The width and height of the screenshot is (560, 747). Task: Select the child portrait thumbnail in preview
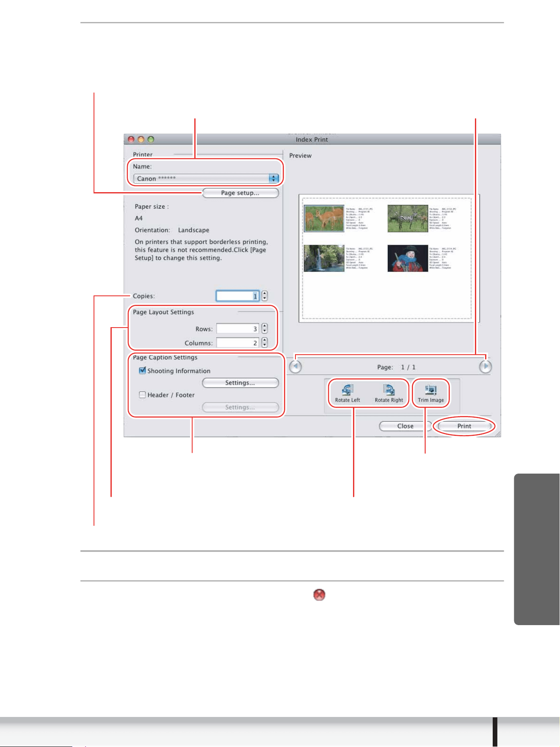tap(408, 258)
